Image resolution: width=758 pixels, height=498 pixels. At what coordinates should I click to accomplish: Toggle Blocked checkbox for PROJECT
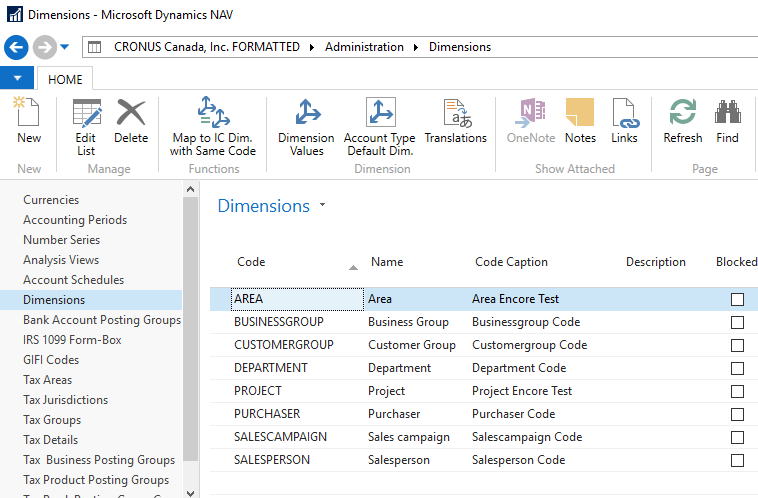click(737, 391)
